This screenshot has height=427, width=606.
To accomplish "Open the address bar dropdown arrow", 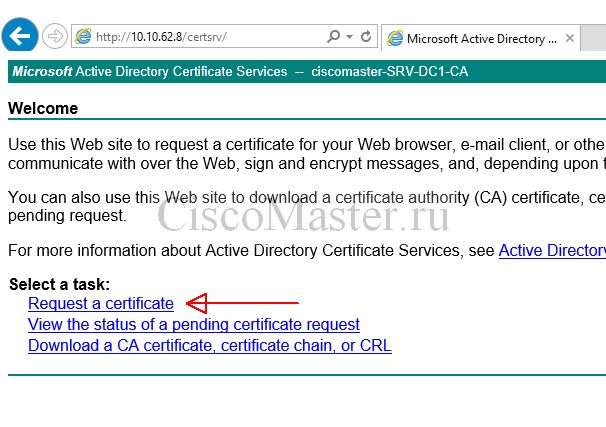I will tap(349, 37).
